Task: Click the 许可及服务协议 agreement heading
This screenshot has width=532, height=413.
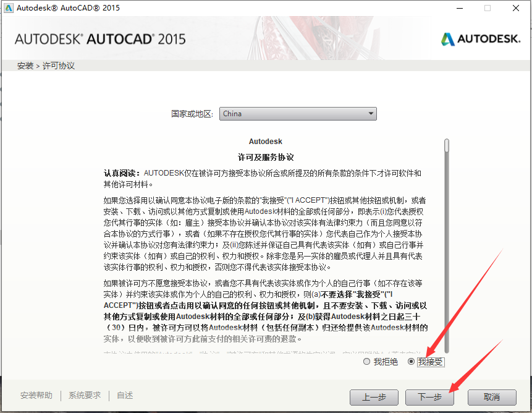Action: coord(266,157)
